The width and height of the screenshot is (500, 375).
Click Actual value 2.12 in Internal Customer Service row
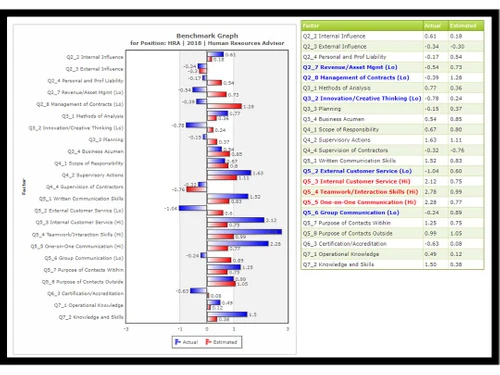point(430,181)
